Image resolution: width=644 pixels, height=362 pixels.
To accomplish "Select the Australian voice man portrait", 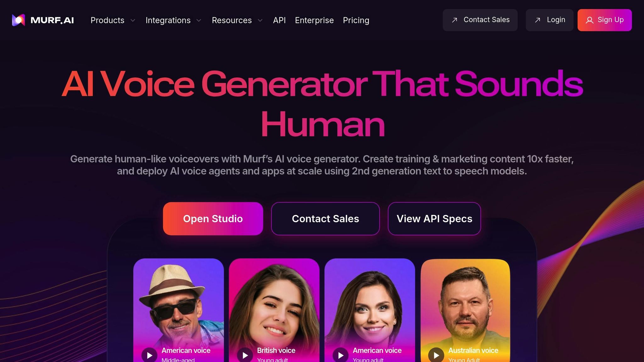I will tap(465, 310).
